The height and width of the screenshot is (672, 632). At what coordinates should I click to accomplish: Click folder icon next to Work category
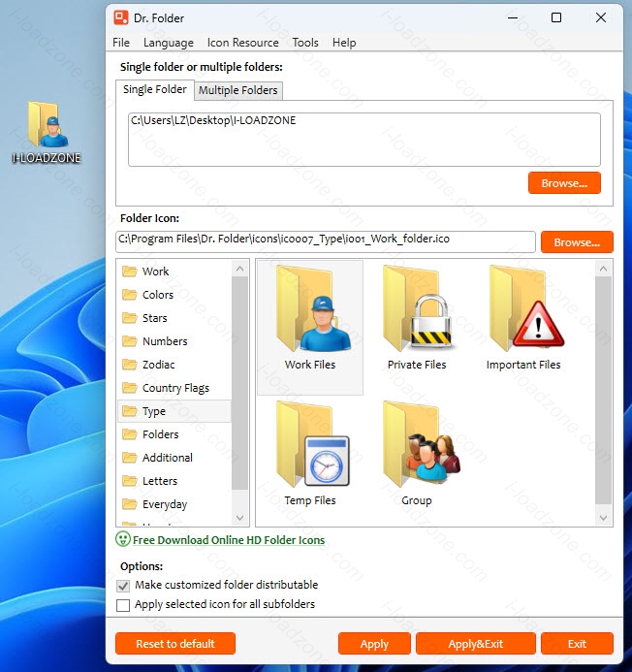coord(129,272)
